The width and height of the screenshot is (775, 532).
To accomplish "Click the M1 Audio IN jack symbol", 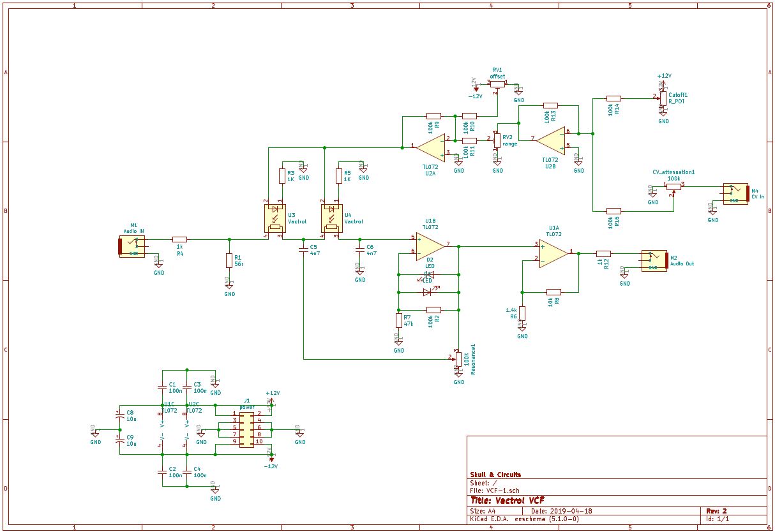I will pyautogui.click(x=132, y=246).
